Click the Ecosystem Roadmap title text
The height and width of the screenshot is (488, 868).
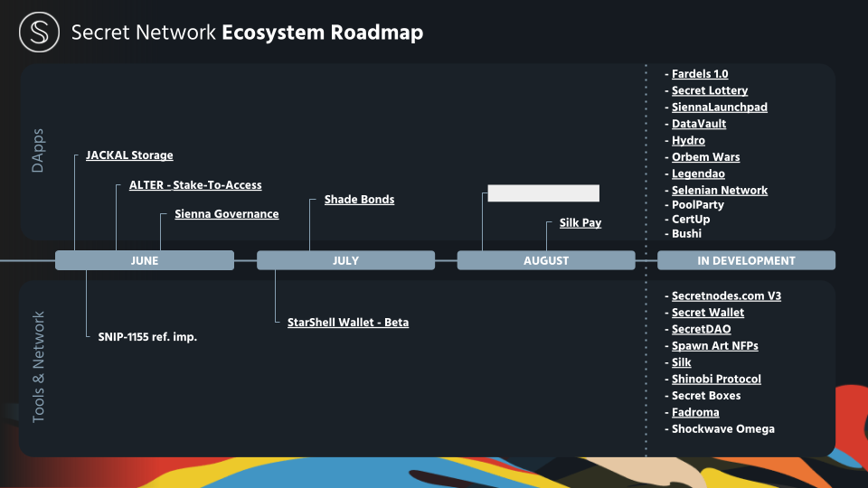[x=322, y=33]
